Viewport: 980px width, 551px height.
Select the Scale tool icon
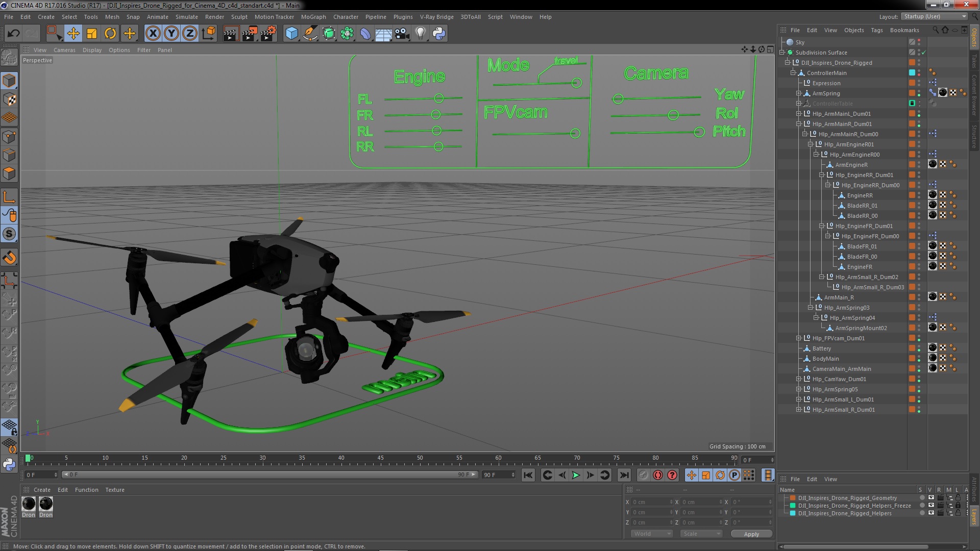pos(92,34)
